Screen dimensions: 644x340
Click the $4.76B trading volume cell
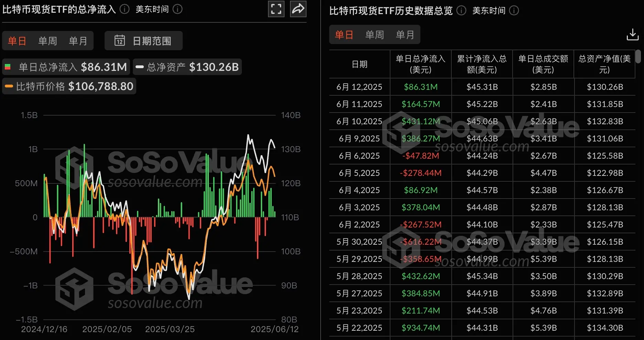click(544, 311)
